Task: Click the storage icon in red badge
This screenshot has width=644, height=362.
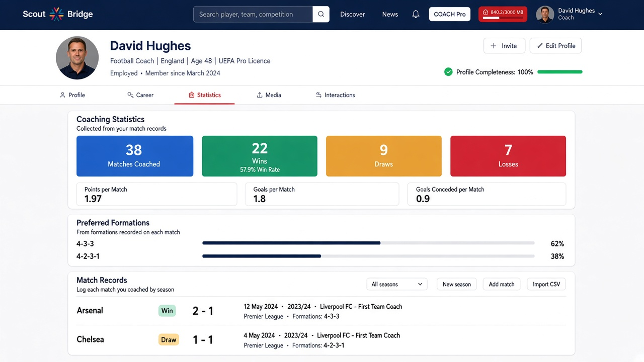Action: pyautogui.click(x=486, y=12)
